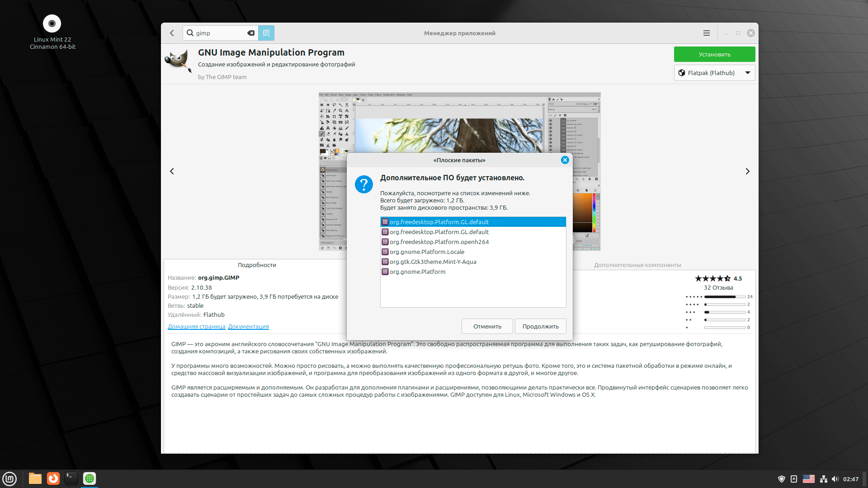This screenshot has height=488, width=868.
Task: Click the hamburger menu icon
Action: (707, 33)
